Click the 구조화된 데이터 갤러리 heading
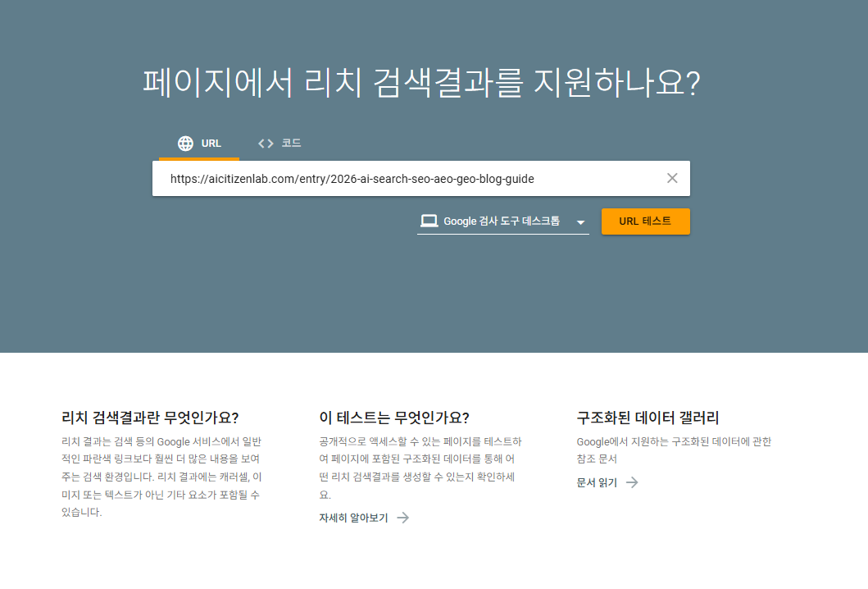The image size is (868, 589). pos(648,417)
